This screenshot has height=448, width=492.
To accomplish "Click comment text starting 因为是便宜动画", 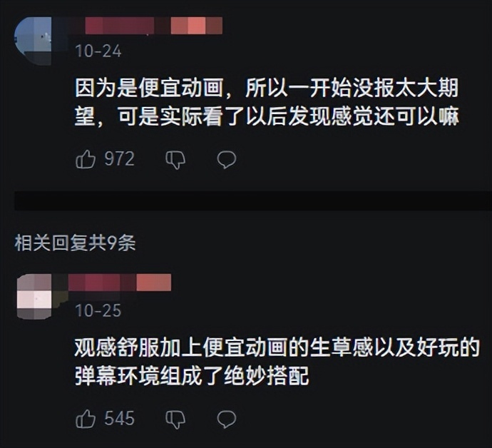I will 267,102.
